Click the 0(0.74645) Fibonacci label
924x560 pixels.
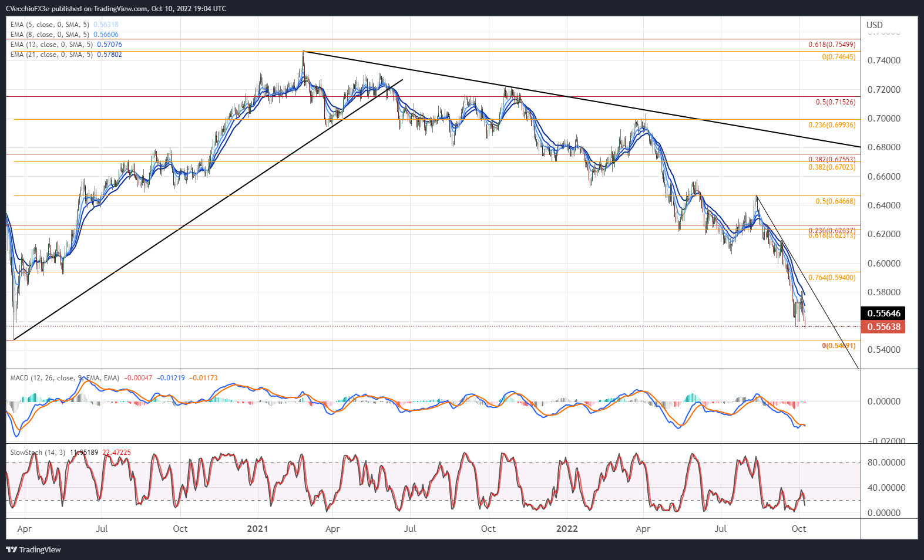coord(839,57)
